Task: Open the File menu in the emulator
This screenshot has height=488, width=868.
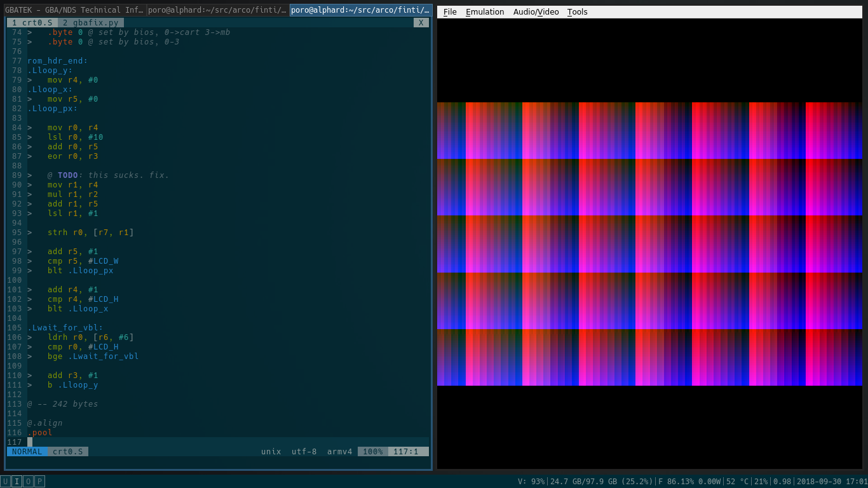Action: coord(450,12)
